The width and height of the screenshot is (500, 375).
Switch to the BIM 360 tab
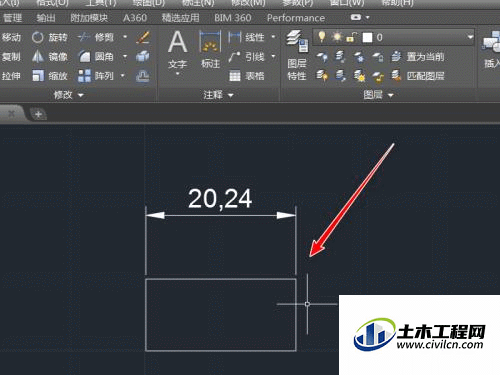232,18
